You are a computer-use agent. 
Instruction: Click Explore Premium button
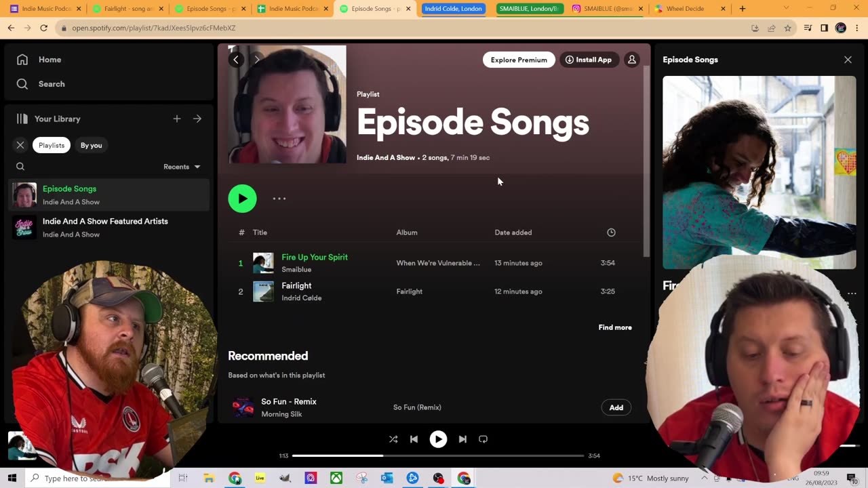coord(519,60)
